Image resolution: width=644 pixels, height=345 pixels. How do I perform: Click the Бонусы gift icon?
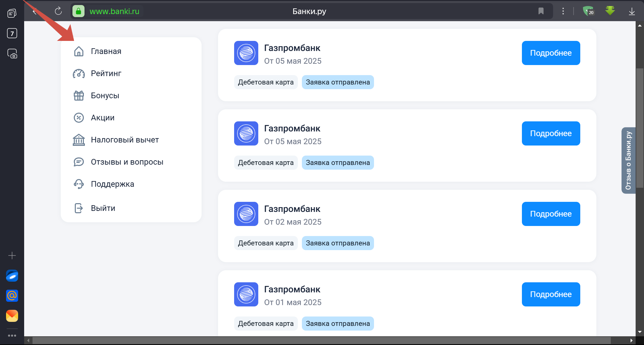coord(79,96)
